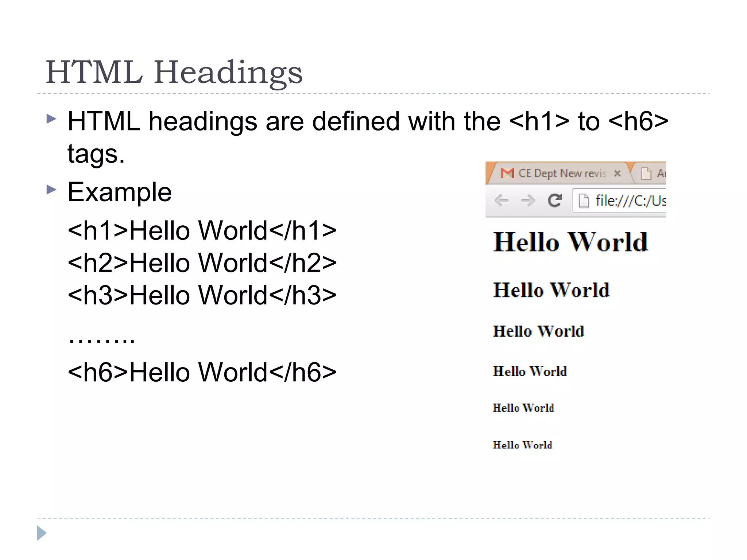Click the <h3>Hello World</h3> code line
Viewport: 747px width, 560px height.
(x=202, y=295)
